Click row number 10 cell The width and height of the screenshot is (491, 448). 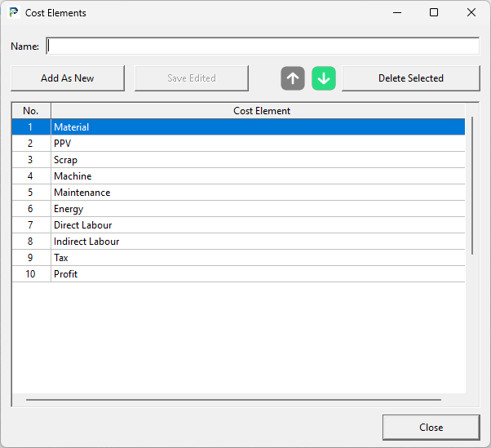click(x=31, y=273)
